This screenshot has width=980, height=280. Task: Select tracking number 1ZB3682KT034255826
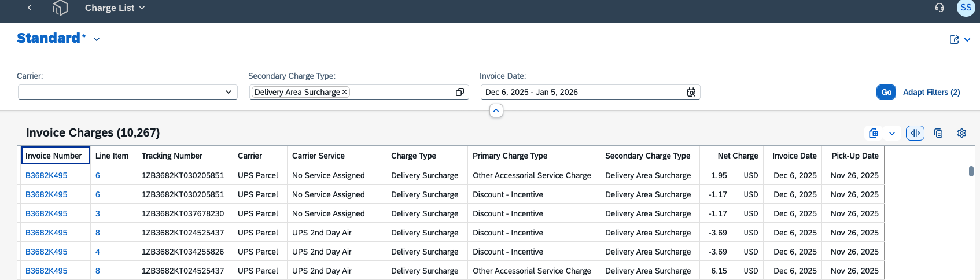click(183, 252)
